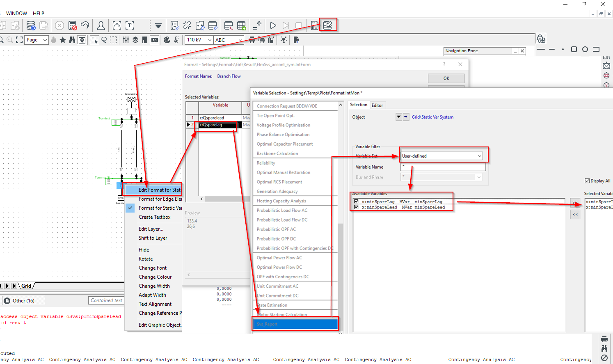Open the colour palette icon
Image resolution: width=613 pixels, height=364 pixels.
167,40
